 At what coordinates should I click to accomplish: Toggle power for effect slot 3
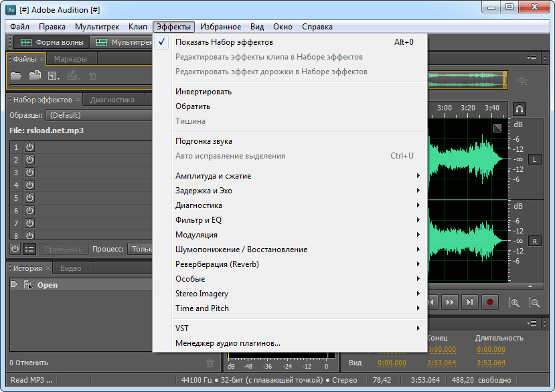click(x=29, y=173)
